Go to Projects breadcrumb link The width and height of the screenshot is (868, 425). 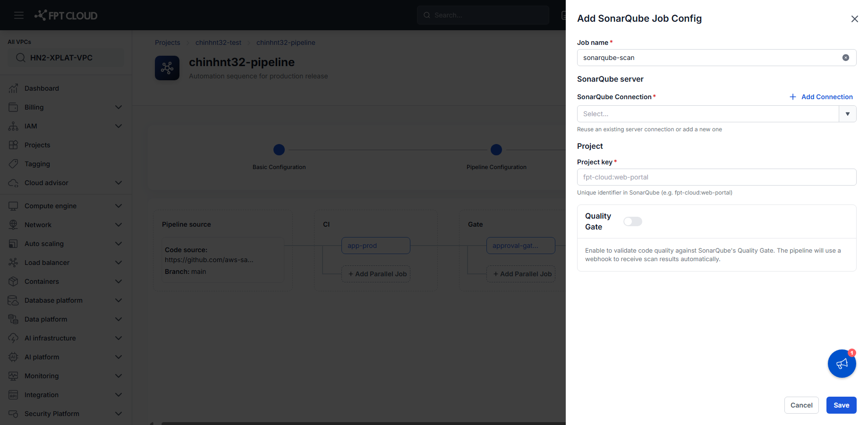point(168,42)
